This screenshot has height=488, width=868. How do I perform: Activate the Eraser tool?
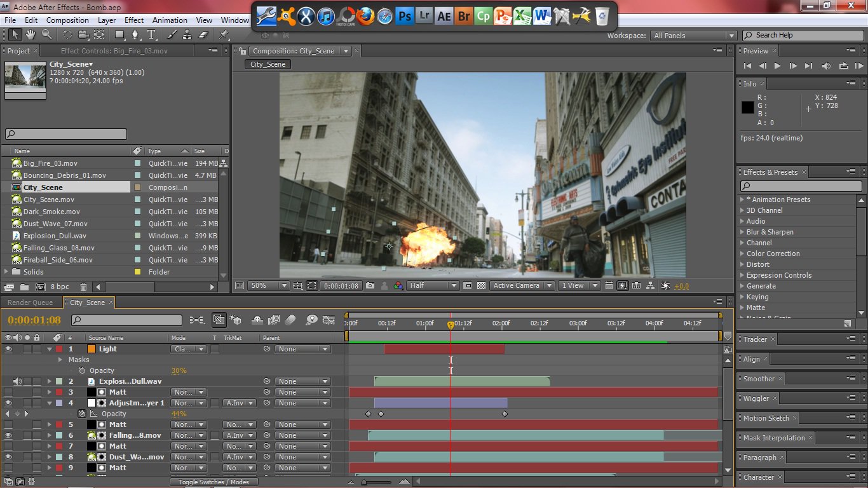click(x=203, y=34)
